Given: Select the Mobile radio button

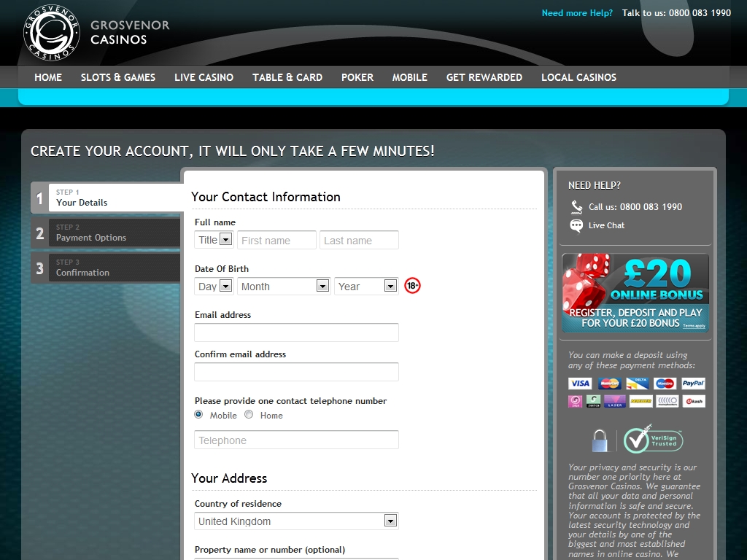Looking at the screenshot, I should [x=199, y=414].
